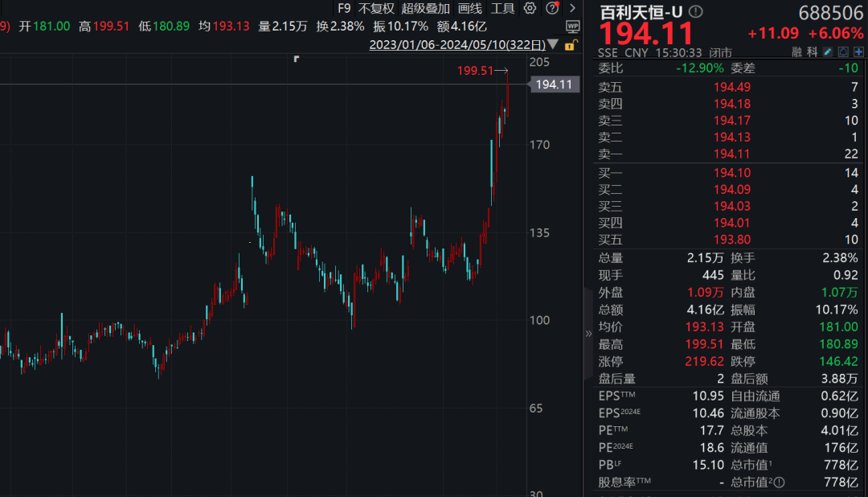Open the 工具 tools menu
868x497 pixels.
pos(502,8)
